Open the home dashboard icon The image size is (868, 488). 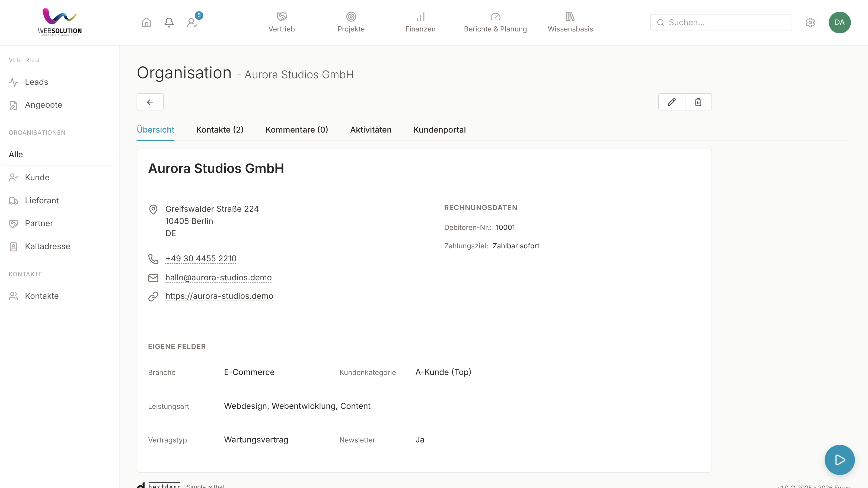(x=146, y=23)
